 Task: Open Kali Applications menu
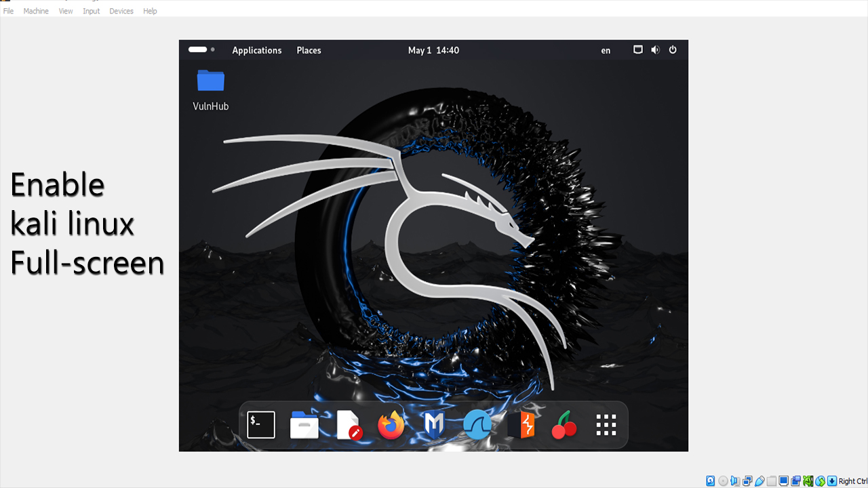click(x=257, y=50)
